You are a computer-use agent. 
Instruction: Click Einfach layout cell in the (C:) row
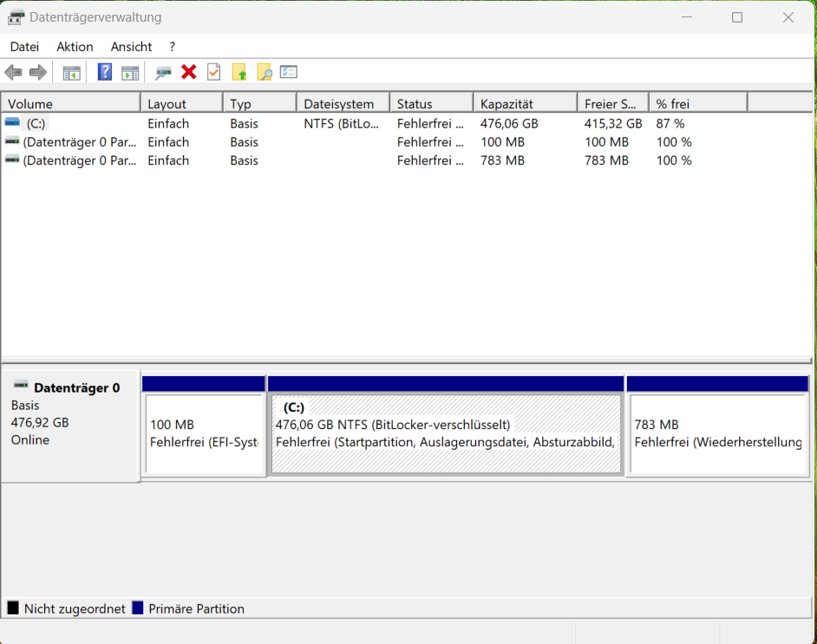tap(168, 124)
